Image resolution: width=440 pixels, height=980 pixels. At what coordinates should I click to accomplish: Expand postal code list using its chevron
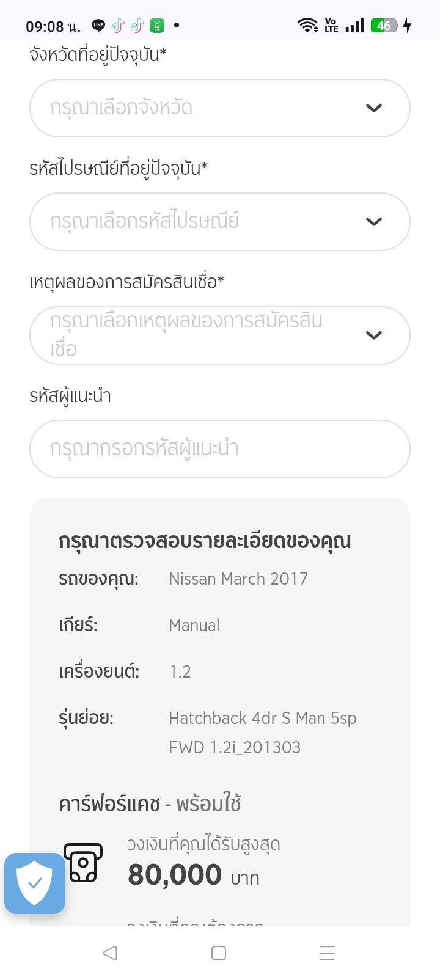tap(374, 222)
